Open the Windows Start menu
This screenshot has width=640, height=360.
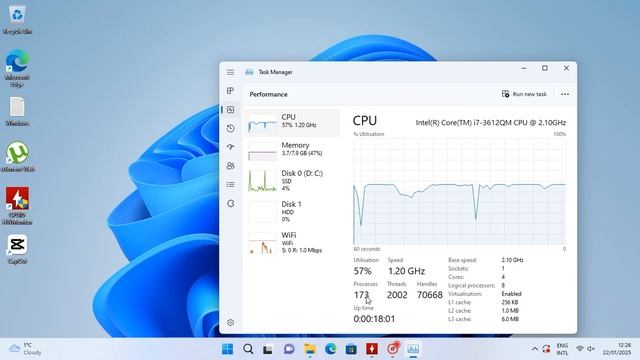point(227,349)
